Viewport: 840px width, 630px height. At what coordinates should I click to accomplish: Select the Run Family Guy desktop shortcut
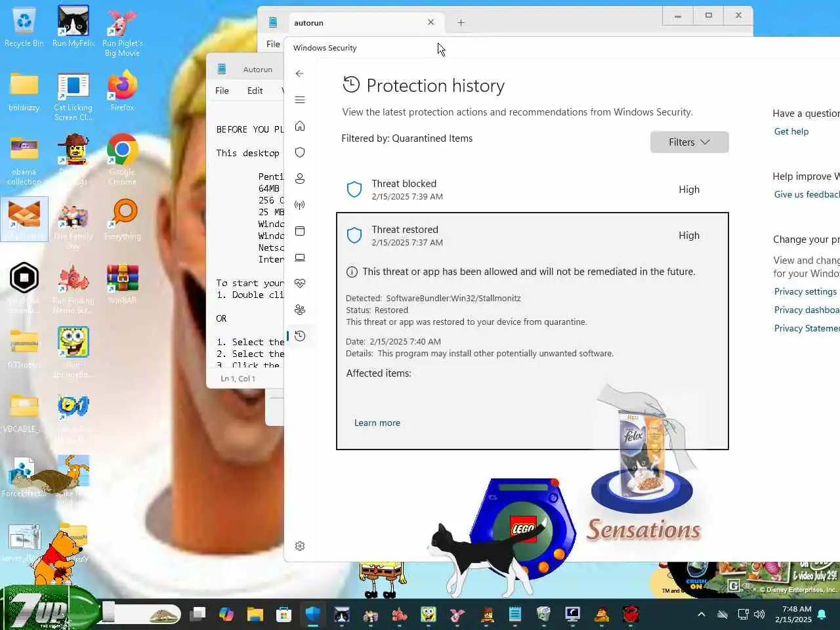pyautogui.click(x=73, y=226)
